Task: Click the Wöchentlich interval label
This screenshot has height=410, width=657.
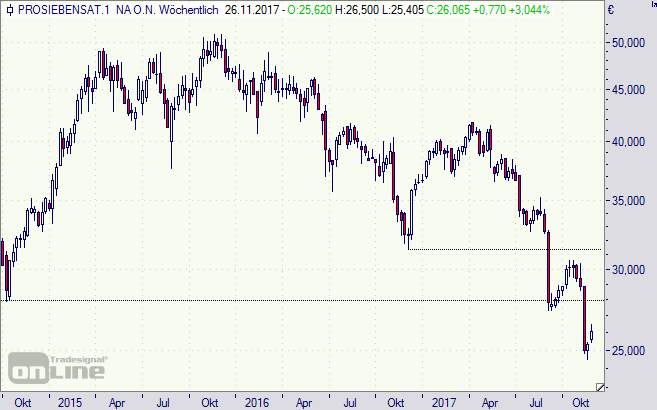Action: click(189, 10)
